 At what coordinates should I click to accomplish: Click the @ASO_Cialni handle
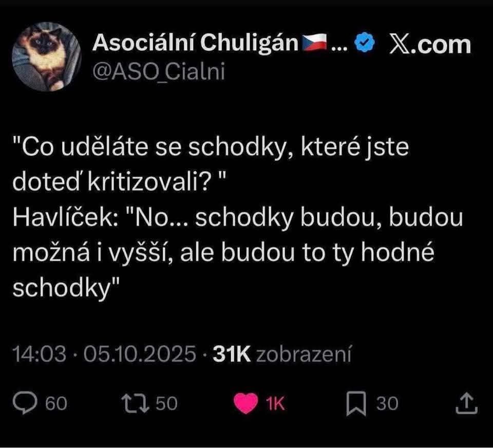pyautogui.click(x=159, y=72)
